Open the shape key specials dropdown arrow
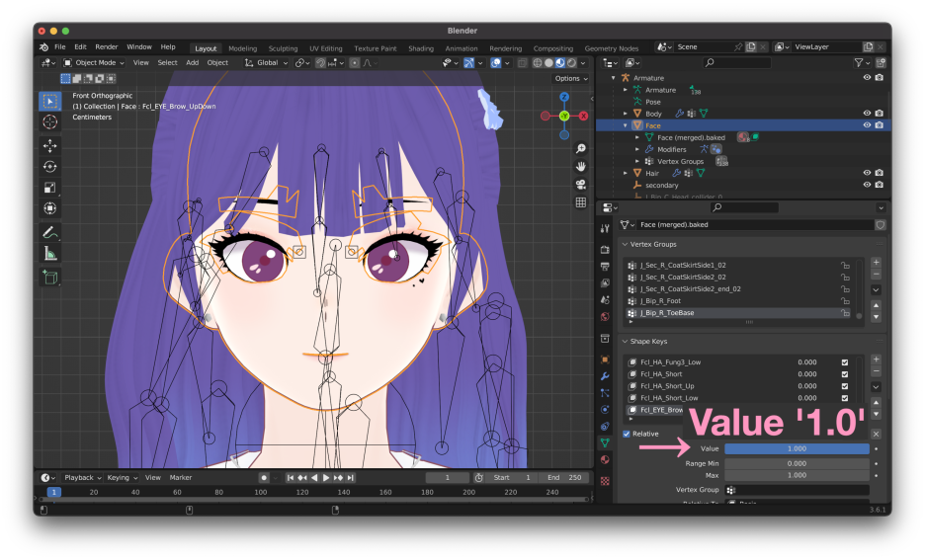Screen dimensions: 925x560 pyautogui.click(x=876, y=387)
